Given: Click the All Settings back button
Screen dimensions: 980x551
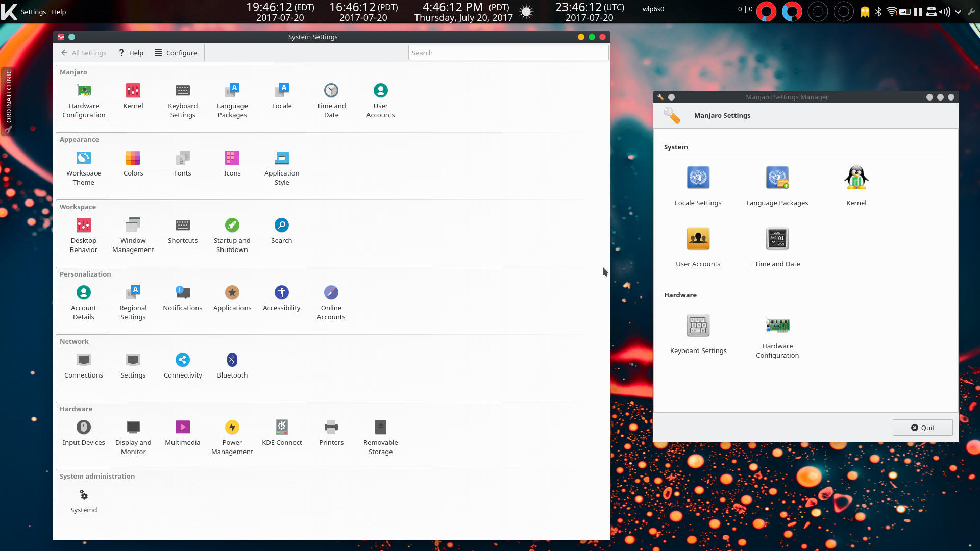Looking at the screenshot, I should pyautogui.click(x=84, y=53).
